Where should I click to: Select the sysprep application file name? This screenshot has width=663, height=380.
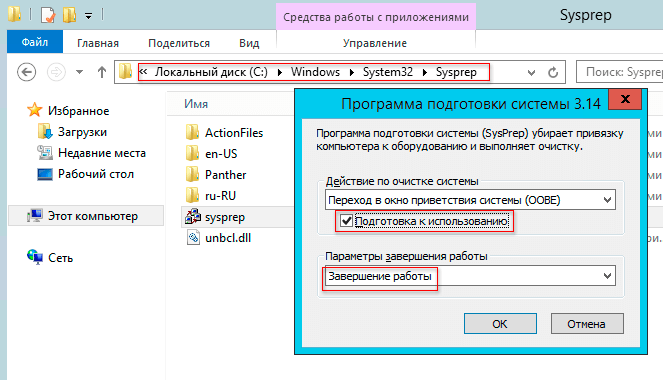pyautogui.click(x=225, y=217)
